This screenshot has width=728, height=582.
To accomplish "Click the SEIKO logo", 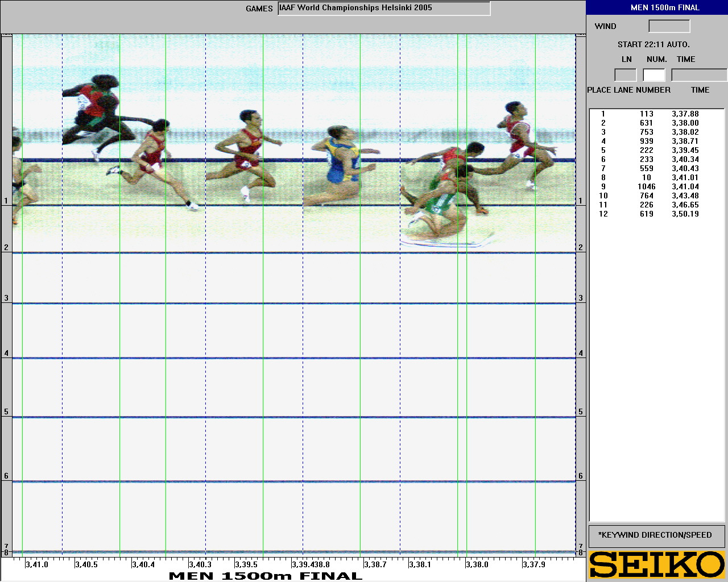I will [657, 564].
